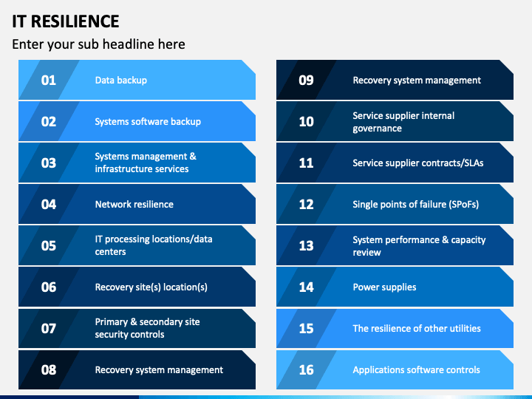
Task: Select 'Primary & secondary site security controls' text
Action: [x=147, y=328]
